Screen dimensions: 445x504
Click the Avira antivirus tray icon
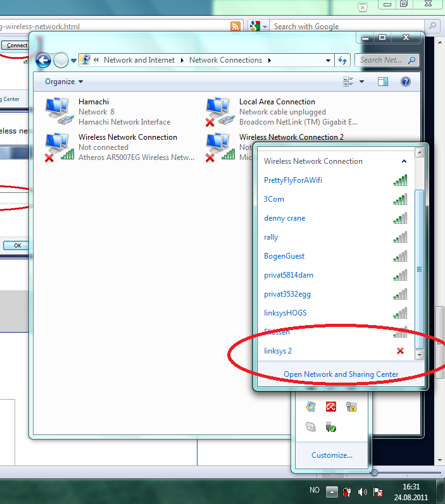pyautogui.click(x=331, y=407)
